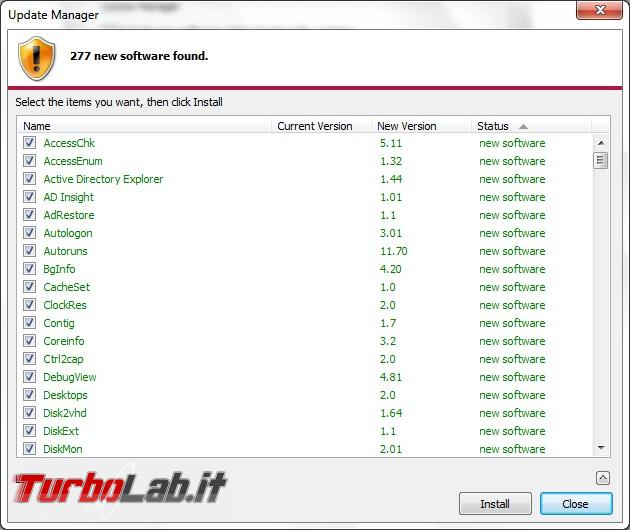This screenshot has height=530, width=630.
Task: Click the scrollbar up arrow
Action: coord(601,143)
